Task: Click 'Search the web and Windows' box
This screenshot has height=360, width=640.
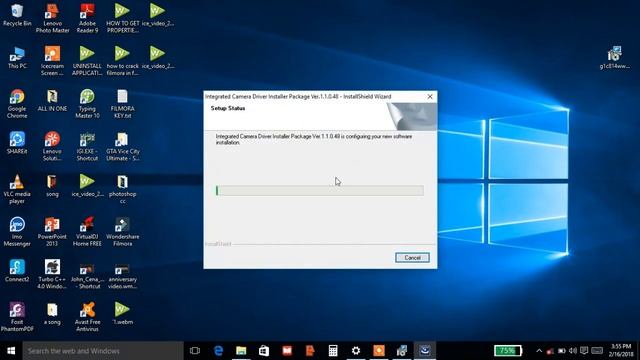Action: click(103, 351)
